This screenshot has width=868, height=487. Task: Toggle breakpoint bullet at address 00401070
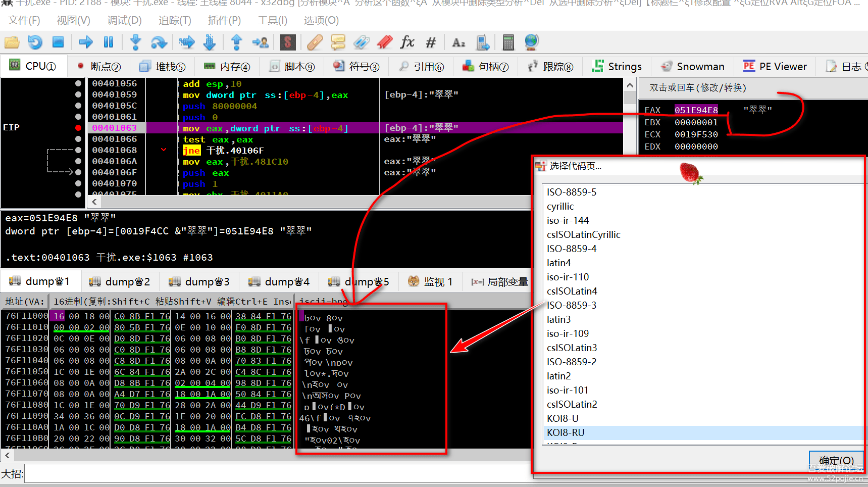tap(78, 183)
